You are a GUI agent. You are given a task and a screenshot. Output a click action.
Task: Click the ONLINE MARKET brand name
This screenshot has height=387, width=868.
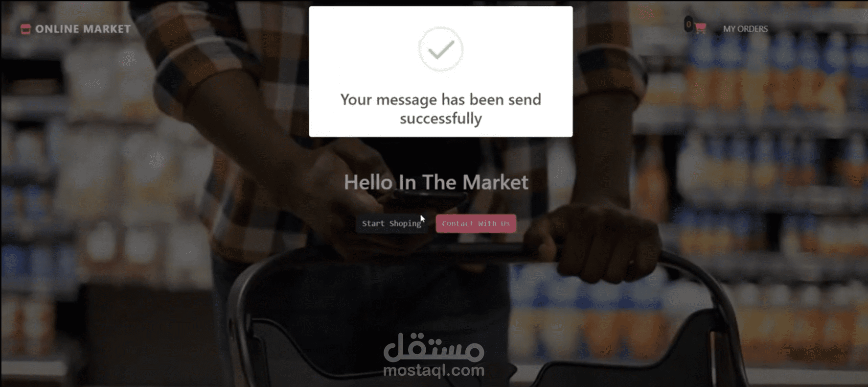coord(83,29)
